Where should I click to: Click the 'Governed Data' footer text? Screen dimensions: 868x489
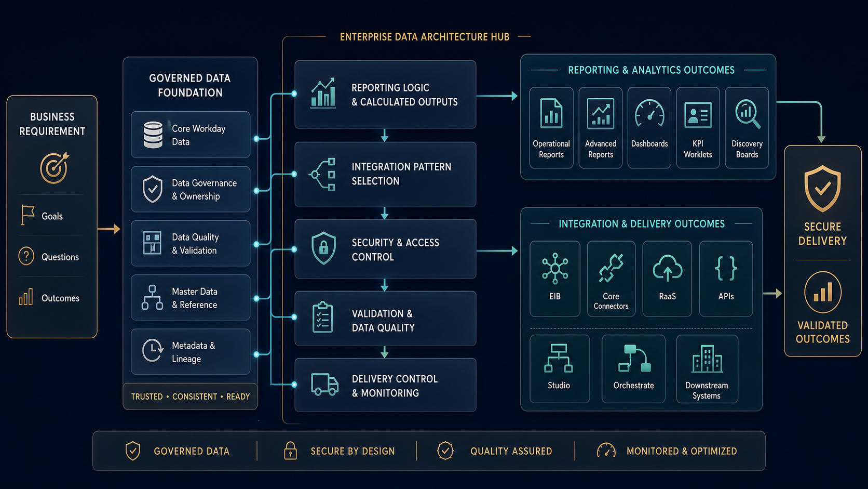tap(192, 451)
